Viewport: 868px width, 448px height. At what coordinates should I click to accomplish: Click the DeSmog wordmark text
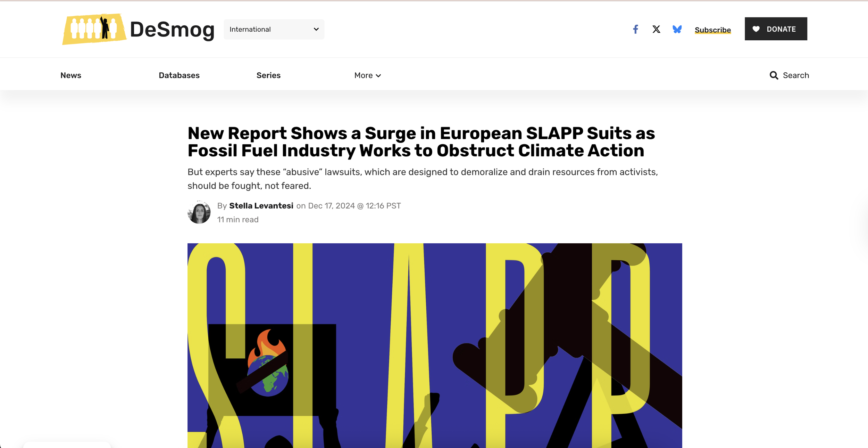(x=172, y=30)
